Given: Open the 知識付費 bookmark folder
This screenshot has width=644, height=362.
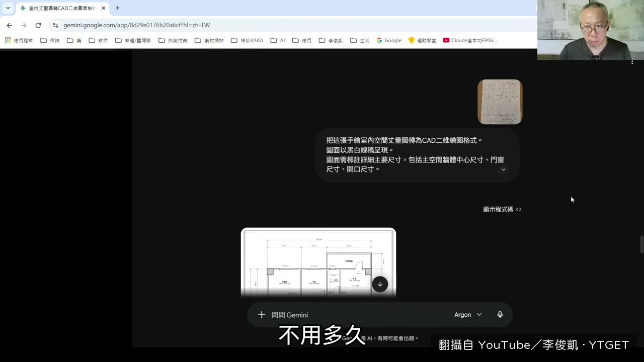Looking at the screenshot, I should pos(173,40).
